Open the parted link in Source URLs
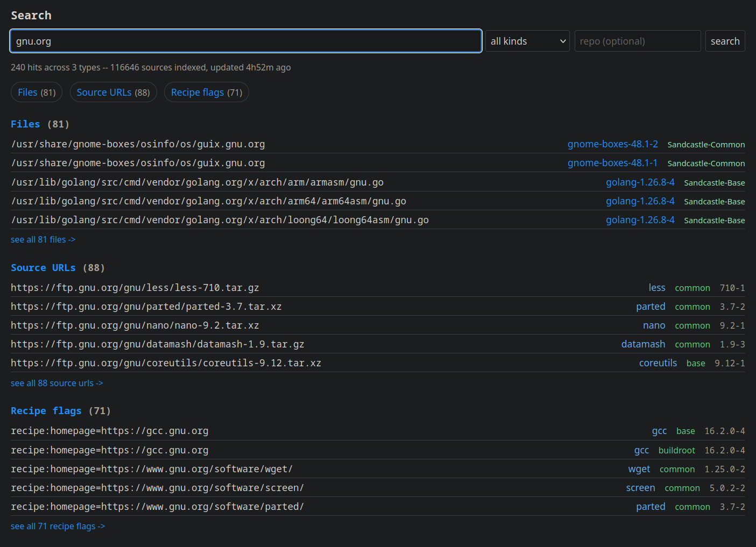This screenshot has height=547, width=756. click(x=651, y=307)
